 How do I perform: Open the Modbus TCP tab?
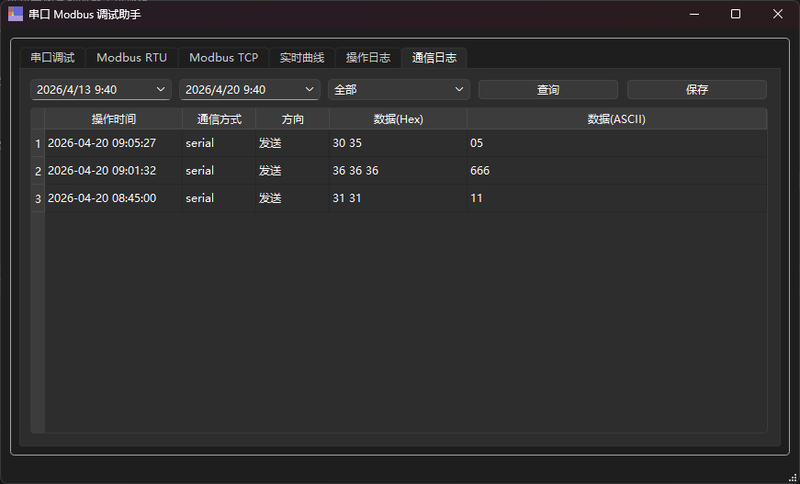click(223, 58)
